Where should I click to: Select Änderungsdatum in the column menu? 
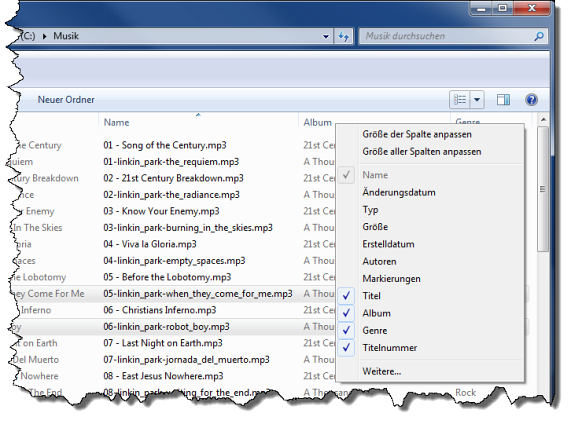(x=399, y=192)
